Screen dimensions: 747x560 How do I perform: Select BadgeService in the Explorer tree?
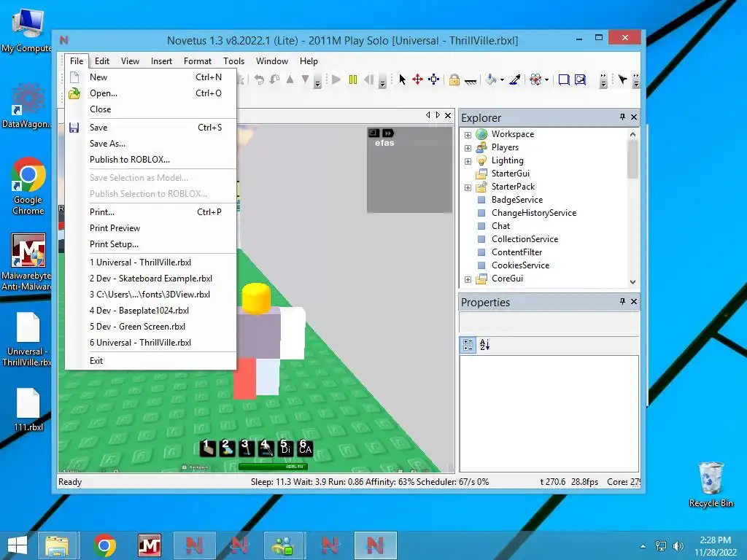point(517,200)
